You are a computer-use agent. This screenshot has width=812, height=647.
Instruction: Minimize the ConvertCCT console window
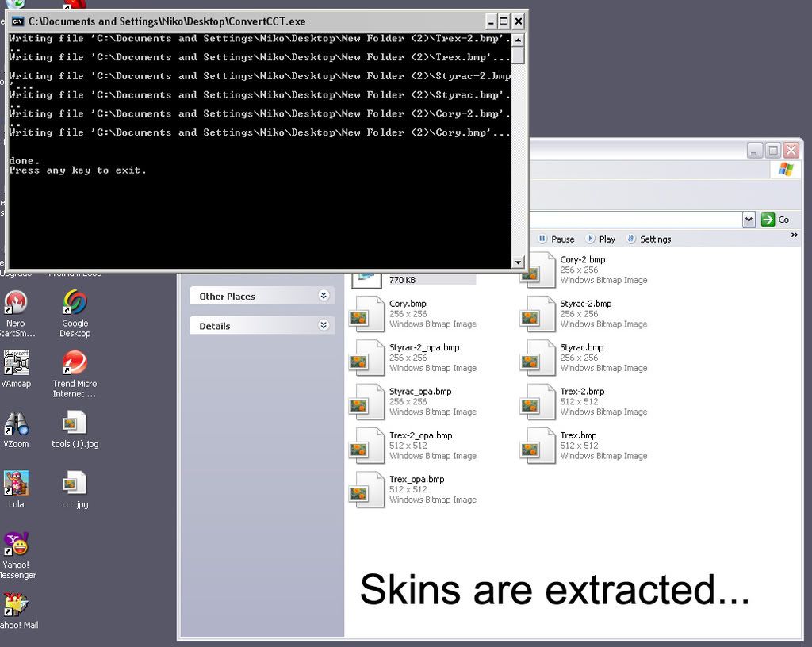[491, 21]
